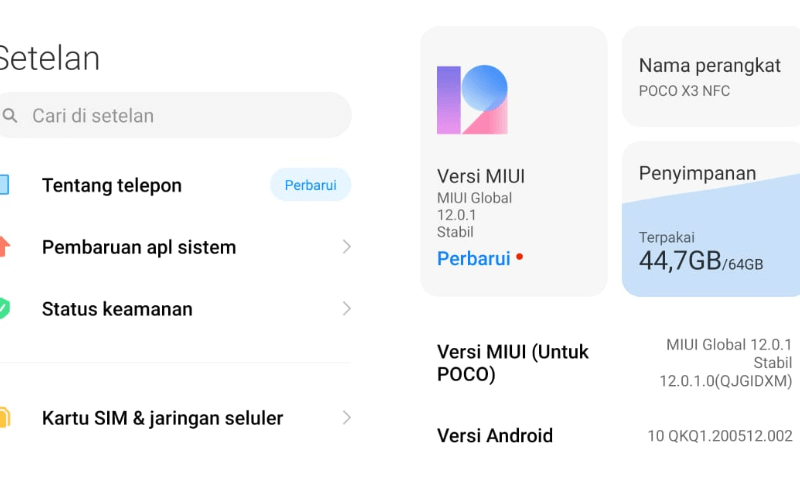This screenshot has width=800, height=488.
Task: Expand Status keamanan chevron arrow
Action: 346,309
